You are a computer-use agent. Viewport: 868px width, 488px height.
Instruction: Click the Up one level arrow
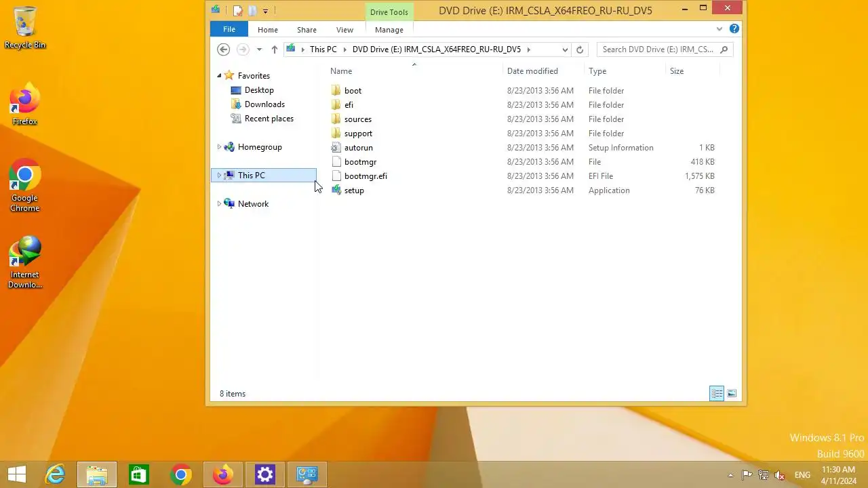point(274,49)
